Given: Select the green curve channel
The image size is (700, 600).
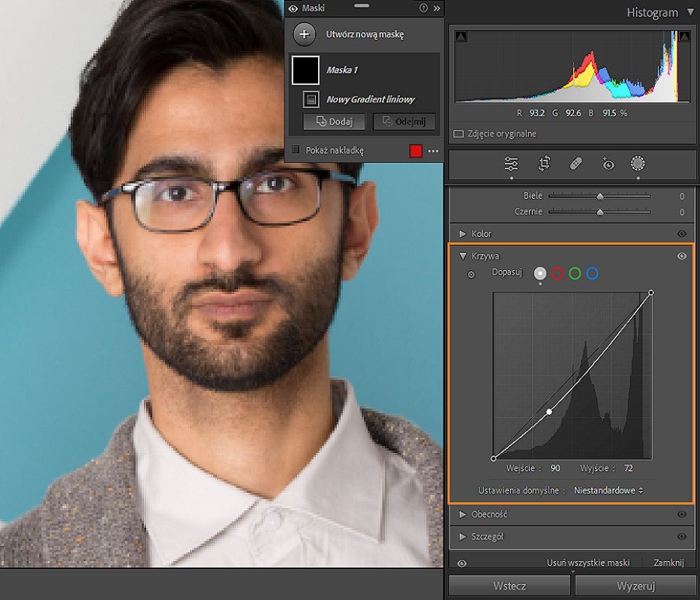Looking at the screenshot, I should pyautogui.click(x=575, y=273).
